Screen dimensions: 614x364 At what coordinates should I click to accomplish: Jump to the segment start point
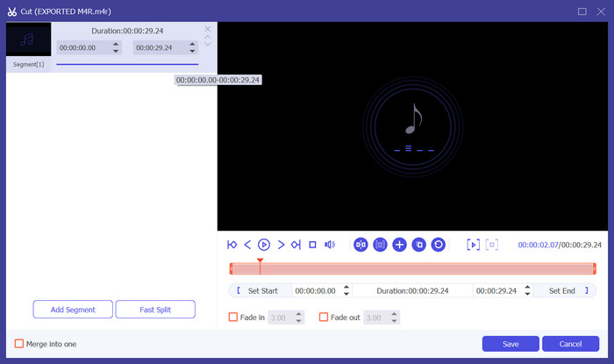tap(232, 245)
